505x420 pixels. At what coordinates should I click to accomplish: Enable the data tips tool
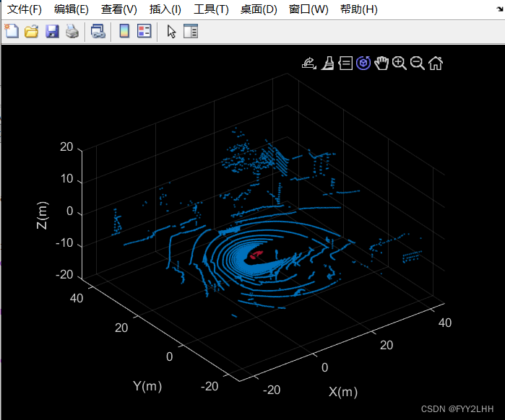(345, 63)
